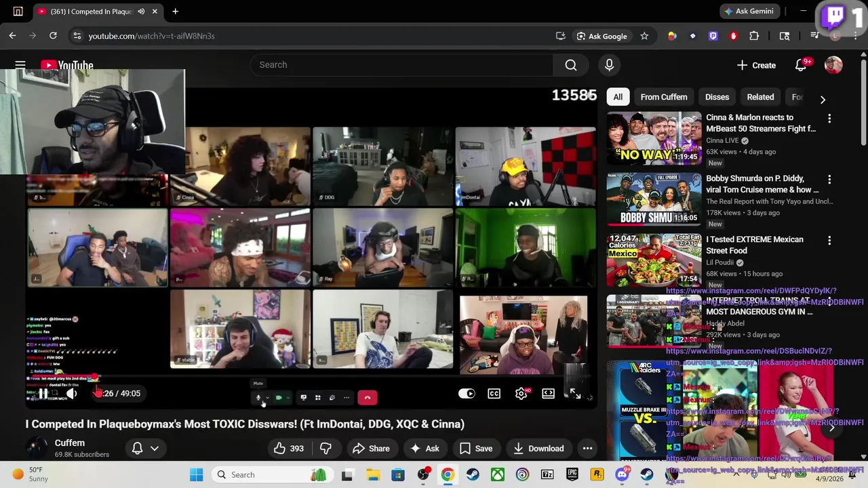Open Chrome media controls
The height and width of the screenshot is (488, 868).
click(815, 36)
